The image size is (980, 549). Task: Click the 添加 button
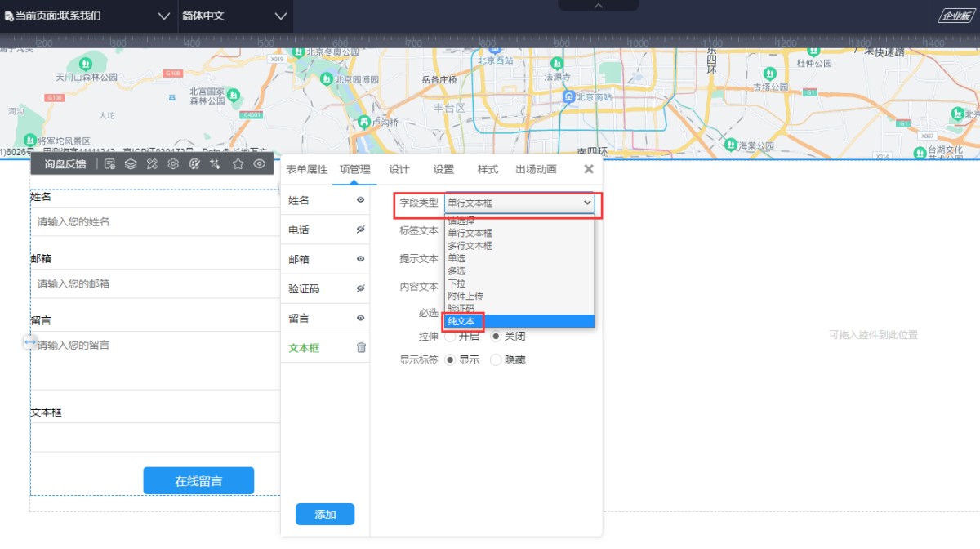coord(325,515)
